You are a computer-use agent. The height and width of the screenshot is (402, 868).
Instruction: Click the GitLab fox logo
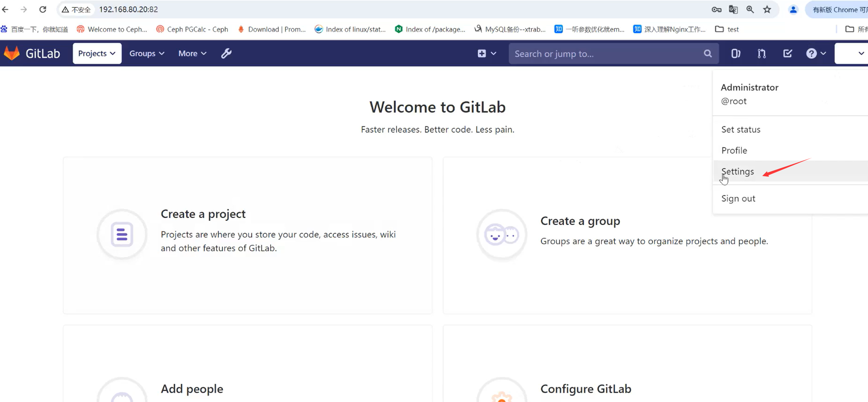12,53
